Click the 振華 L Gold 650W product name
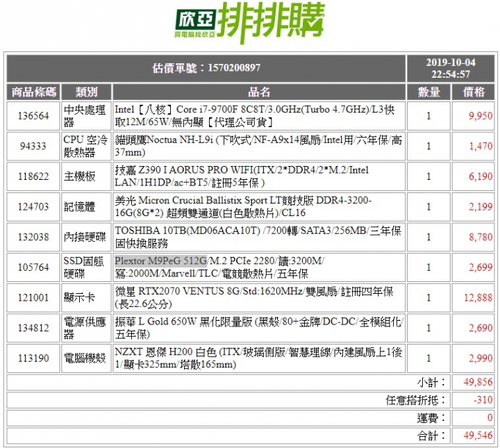Viewport: 500px width, 448px height. 259,328
